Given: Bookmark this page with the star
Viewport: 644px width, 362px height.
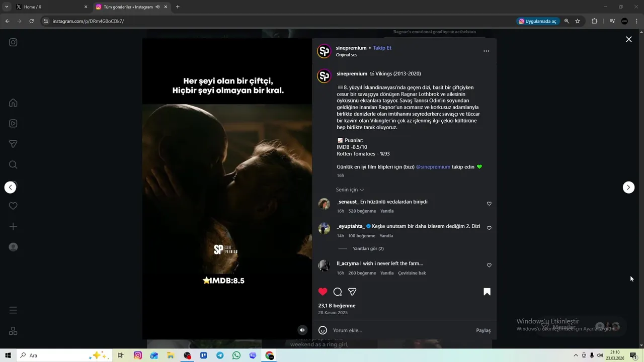Looking at the screenshot, I should (578, 21).
